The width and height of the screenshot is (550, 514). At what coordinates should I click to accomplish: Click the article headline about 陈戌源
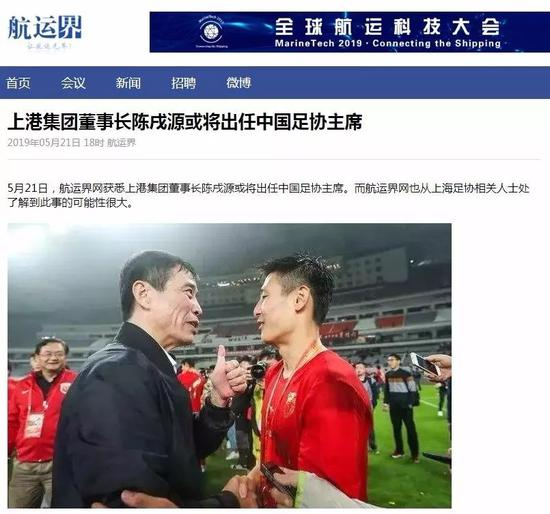[x=185, y=122]
